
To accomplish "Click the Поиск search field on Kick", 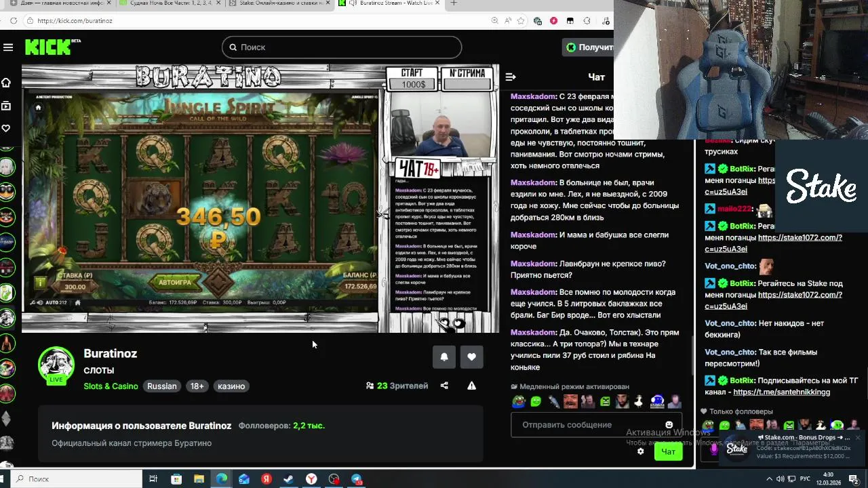I will point(341,47).
